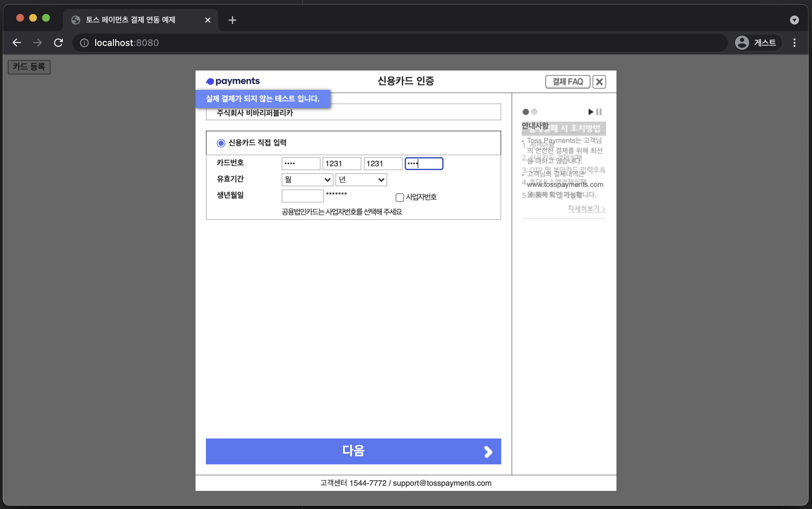Viewport: 812px width, 509px height.
Task: Click the browser back arrow
Action: (x=17, y=43)
